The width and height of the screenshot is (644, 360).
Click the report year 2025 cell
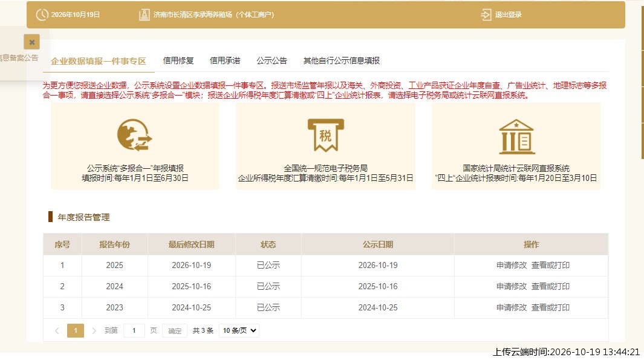point(114,265)
